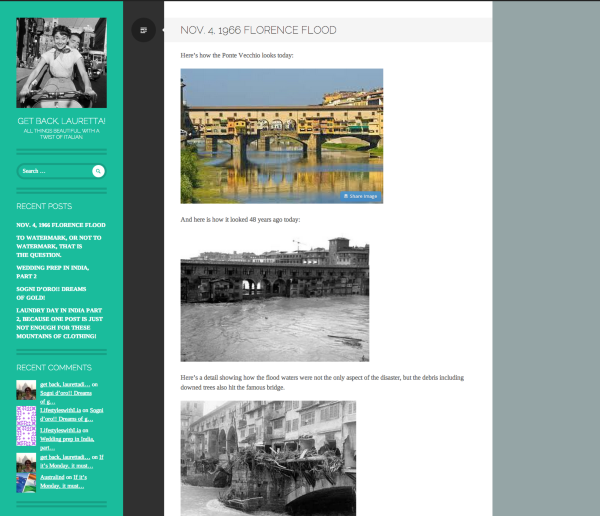Open If it's Monday link in Australind's comment

coord(64,482)
